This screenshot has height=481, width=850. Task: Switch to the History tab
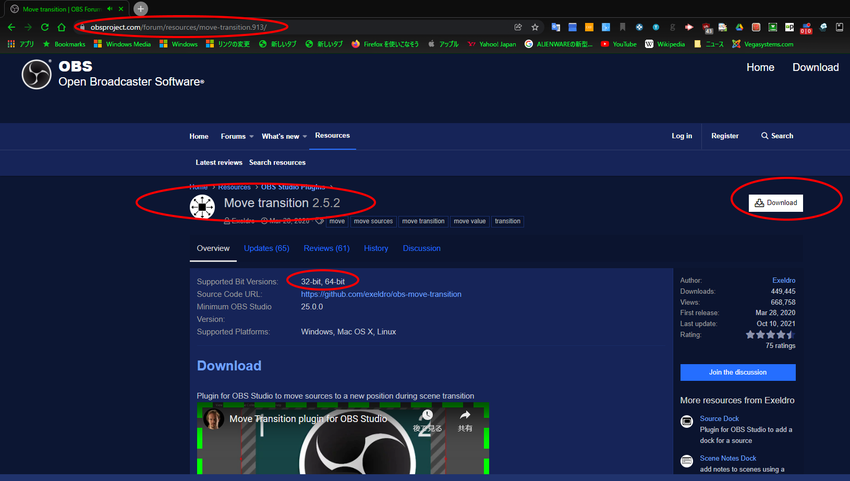tap(376, 248)
